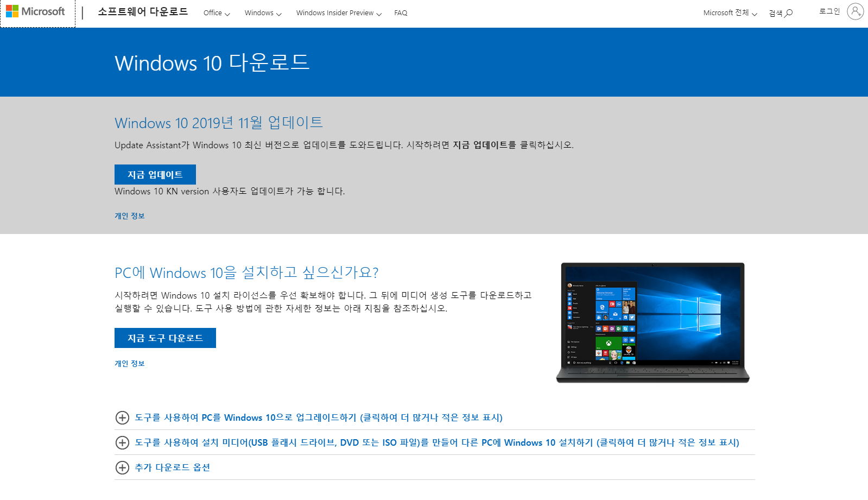Open 도구를 사용하여 PC를 Windows 10으로 업그레이드하기 link
The image size is (868, 500).
[319, 417]
